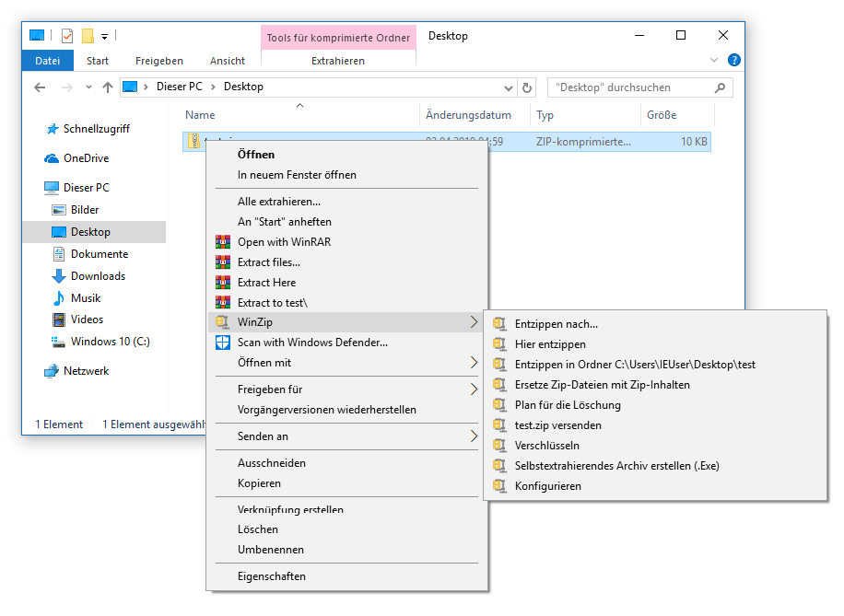Go back with the back arrow
844x616 pixels.
point(40,87)
